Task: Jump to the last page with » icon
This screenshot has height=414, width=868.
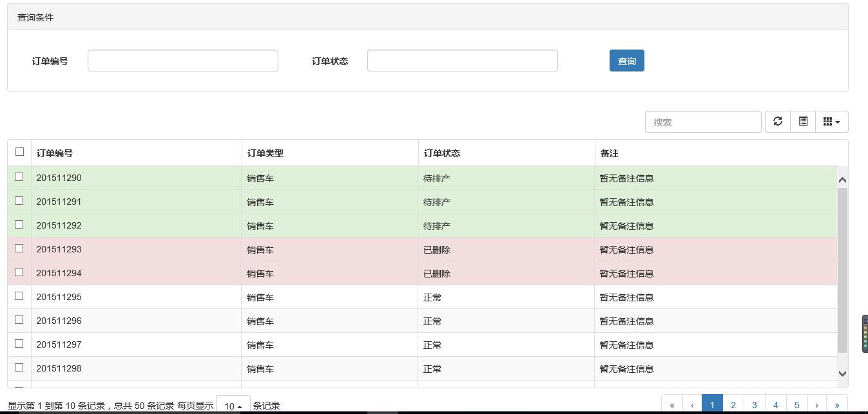Action: click(x=837, y=404)
